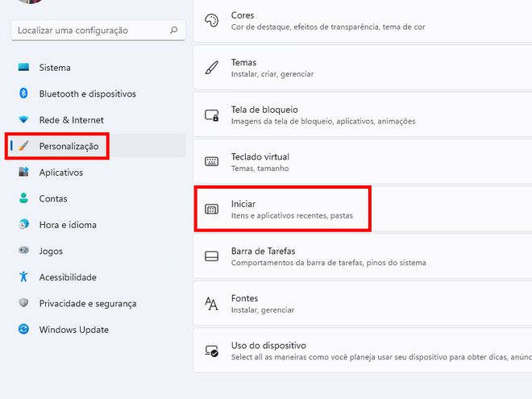Open the Fontes settings card

[363, 304]
